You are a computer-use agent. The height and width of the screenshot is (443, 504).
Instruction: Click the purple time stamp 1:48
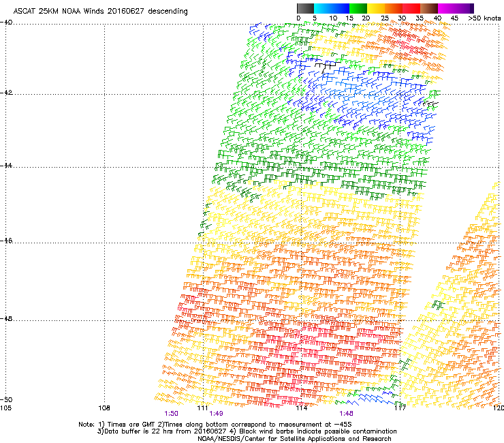pos(346,414)
